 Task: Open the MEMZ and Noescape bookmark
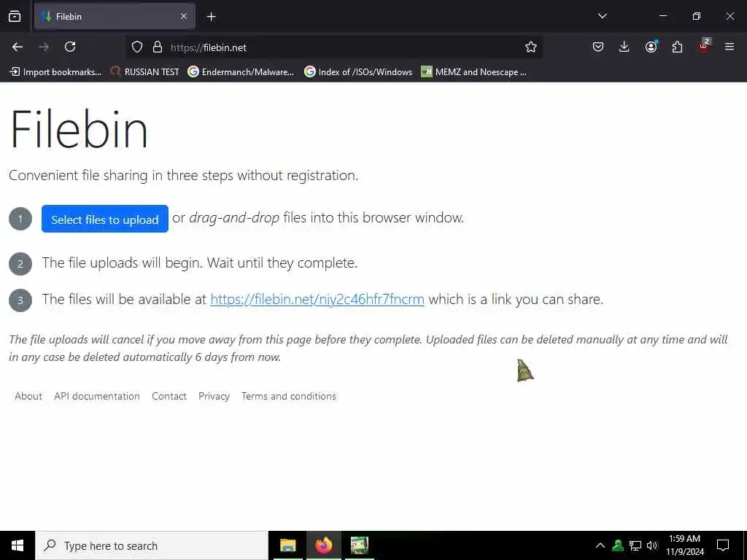[x=474, y=72]
